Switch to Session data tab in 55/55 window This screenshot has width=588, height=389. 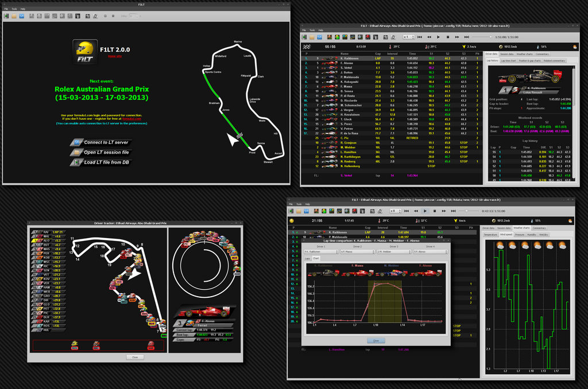coord(506,54)
